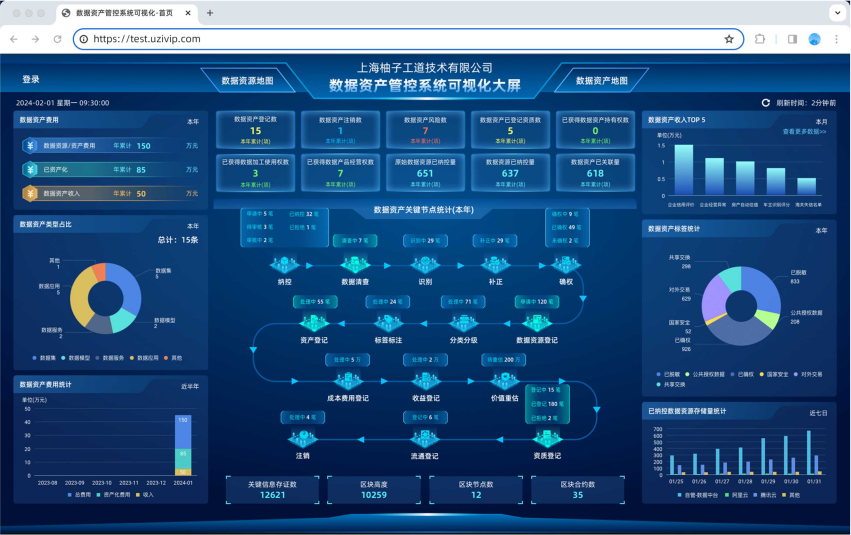The width and height of the screenshot is (851, 535).
Task: Open the 近七日 period selector for storage statistics
Action: 817,411
